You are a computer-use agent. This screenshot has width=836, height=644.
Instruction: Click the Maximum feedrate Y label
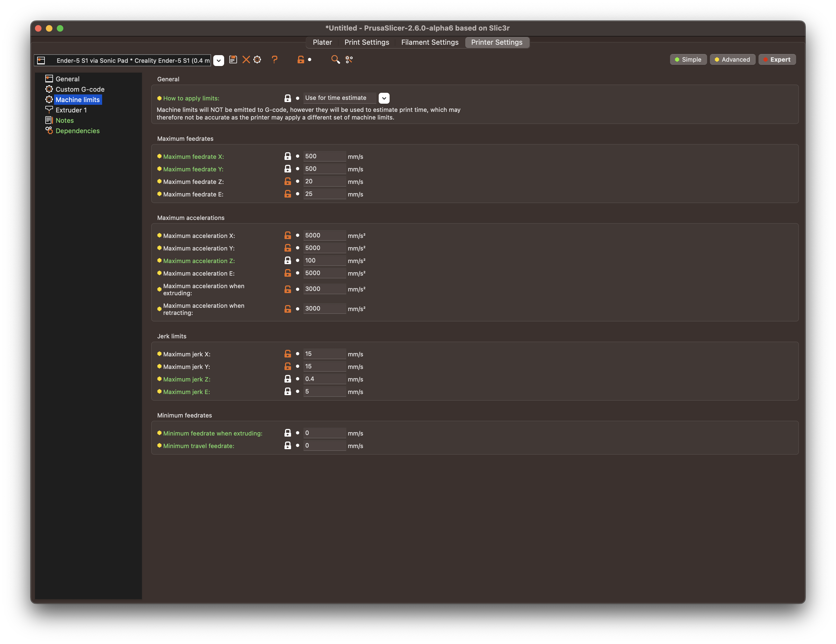[x=193, y=169]
